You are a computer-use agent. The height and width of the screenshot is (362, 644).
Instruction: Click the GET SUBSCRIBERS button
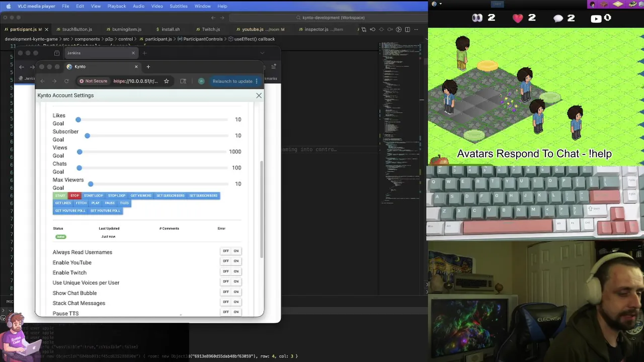[x=171, y=196]
